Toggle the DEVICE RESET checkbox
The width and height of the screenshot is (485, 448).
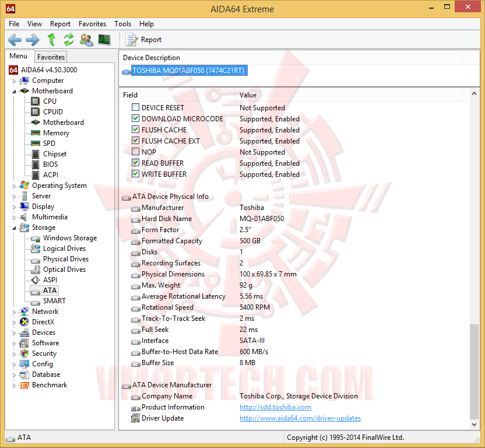135,107
